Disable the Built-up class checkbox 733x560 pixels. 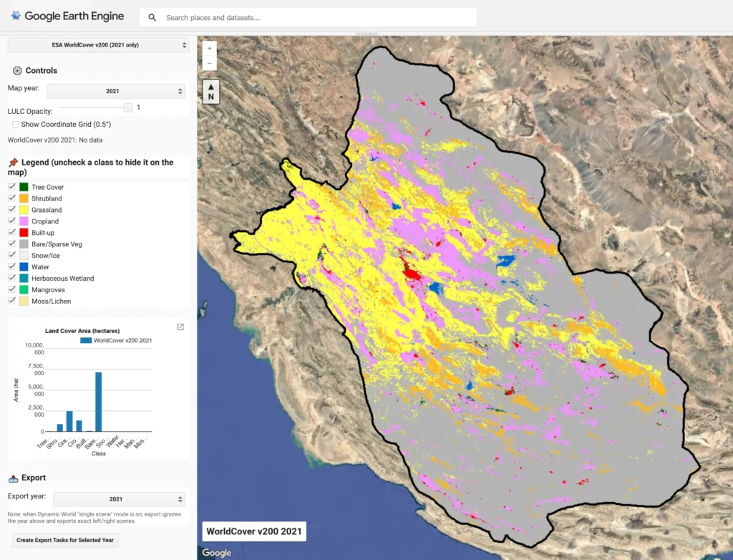point(12,232)
